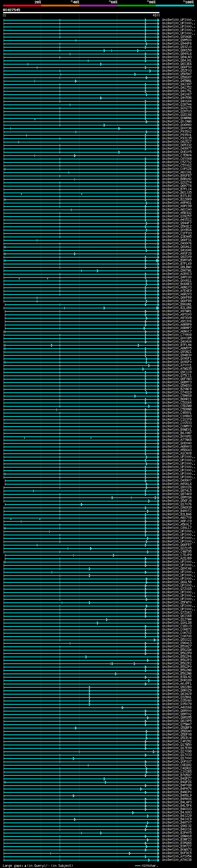Image resolution: width=197 pixels, height=868 pixels.
Task: Select the UniRef100_A7AS38 label
Action: pos(177,860)
